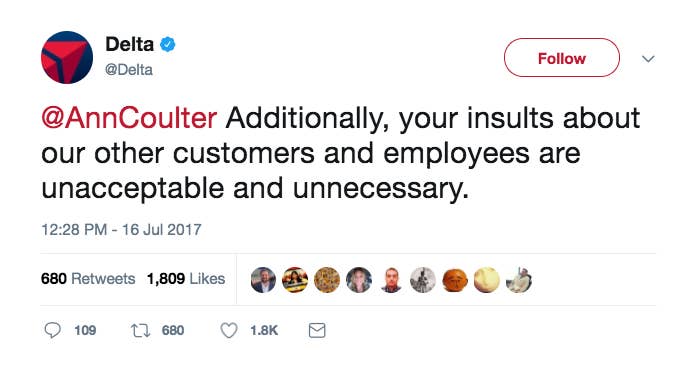Viewport: 696px width, 369px height.
Task: Follow the Delta account
Action: pyautogui.click(x=562, y=58)
